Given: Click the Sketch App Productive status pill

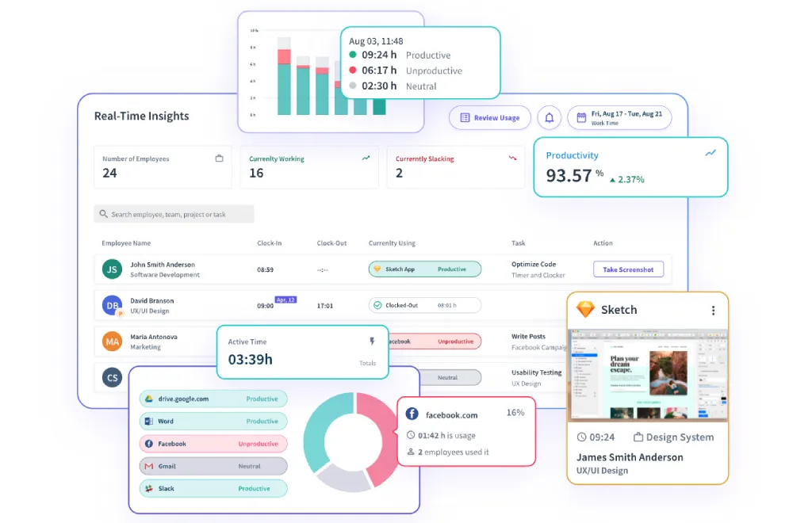Looking at the screenshot, I should (424, 269).
